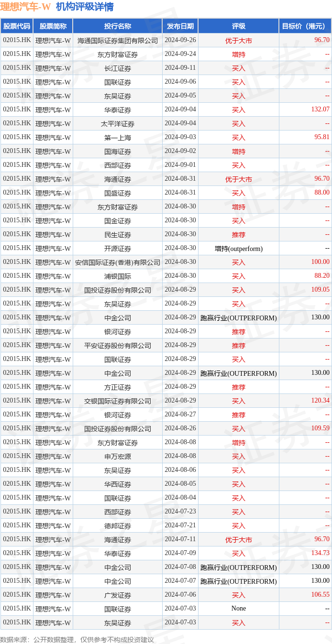Click the date 2024-09-11
The height and width of the screenshot is (644, 332).
coord(180,68)
